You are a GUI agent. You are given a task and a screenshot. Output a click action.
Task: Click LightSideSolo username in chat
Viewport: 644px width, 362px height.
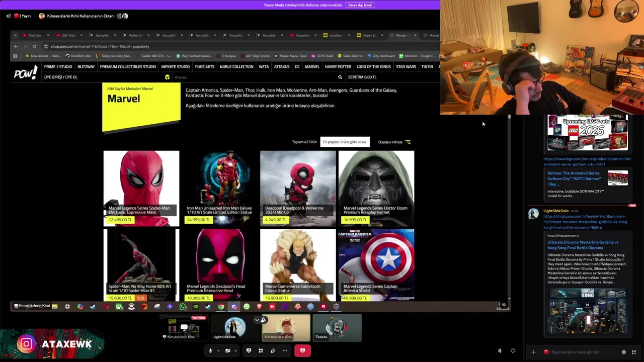pyautogui.click(x=556, y=211)
